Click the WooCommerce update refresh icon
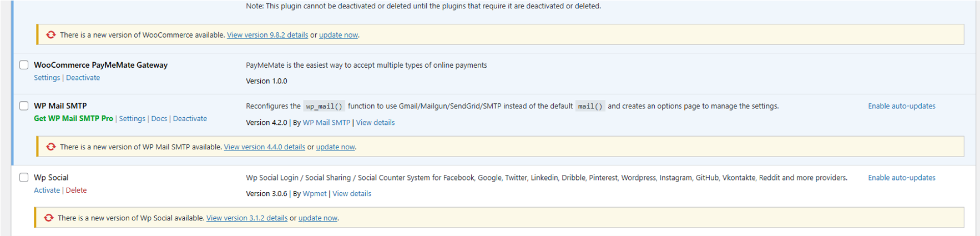The width and height of the screenshot is (980, 236). pyautogui.click(x=51, y=35)
